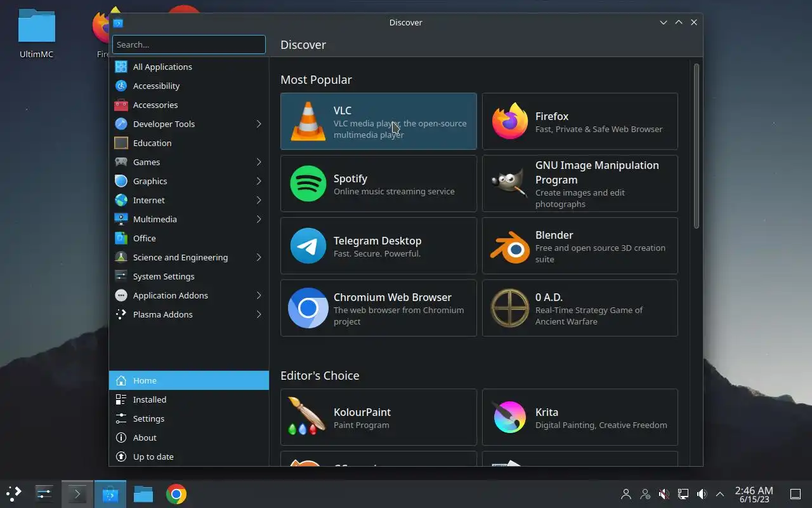Expand the Application Addons arrow
This screenshot has height=508, width=812.
click(x=259, y=295)
